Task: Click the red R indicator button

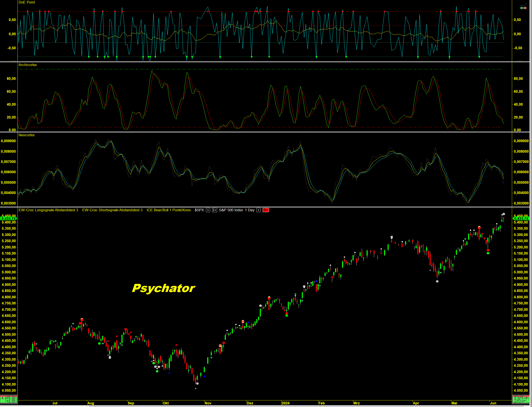Action: [x=266, y=210]
